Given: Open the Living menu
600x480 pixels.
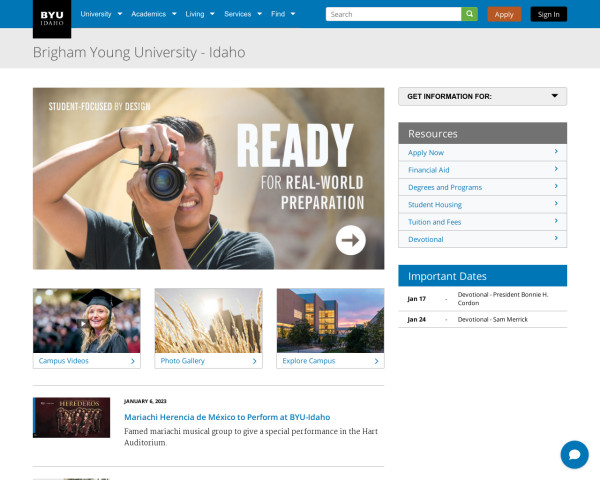Looking at the screenshot, I should pos(200,14).
